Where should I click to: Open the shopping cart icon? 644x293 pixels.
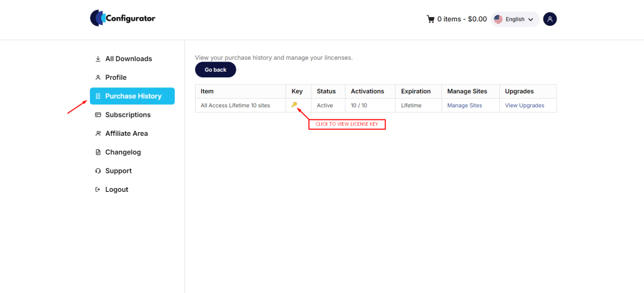430,19
